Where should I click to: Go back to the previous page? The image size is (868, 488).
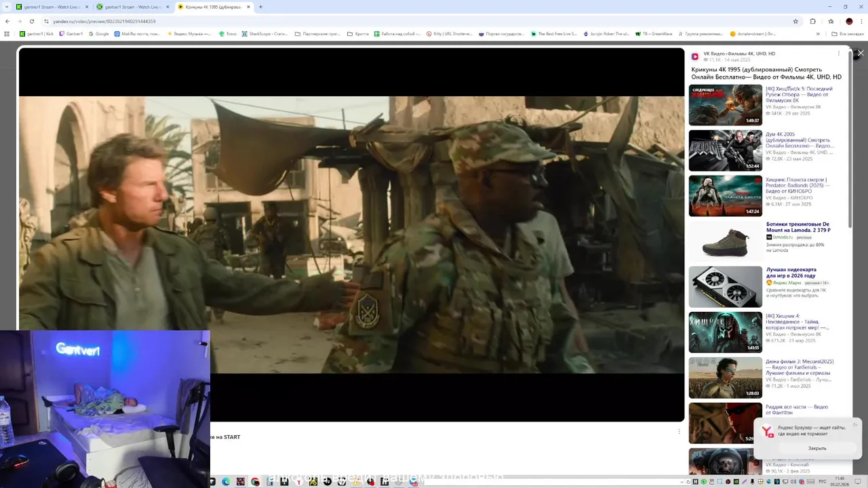coord(7,21)
